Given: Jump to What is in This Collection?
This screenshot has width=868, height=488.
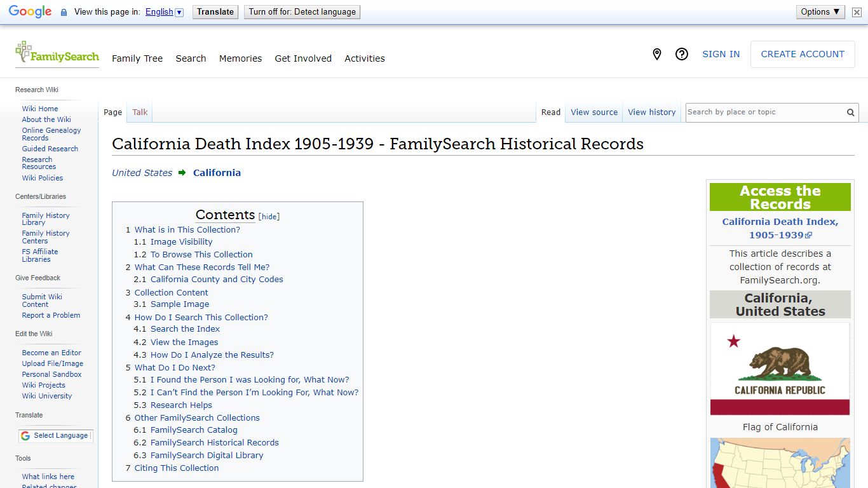Looking at the screenshot, I should pyautogui.click(x=187, y=230).
